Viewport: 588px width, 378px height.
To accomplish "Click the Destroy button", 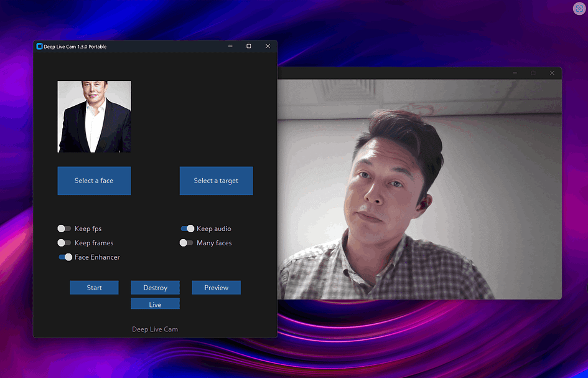I will (x=155, y=288).
